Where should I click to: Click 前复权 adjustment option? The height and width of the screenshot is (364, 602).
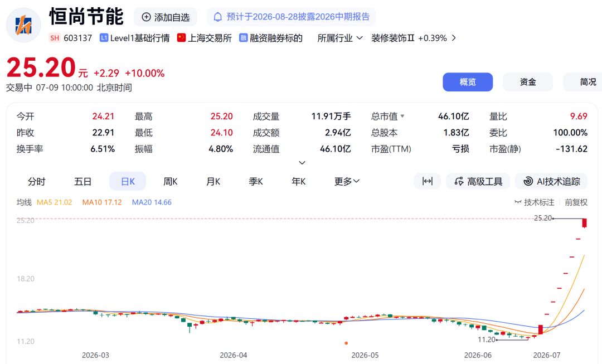click(576, 202)
